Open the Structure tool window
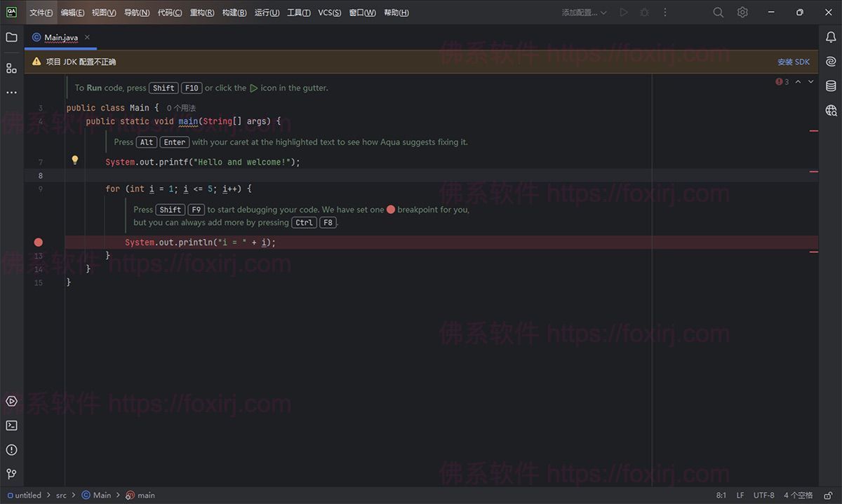 click(x=11, y=67)
